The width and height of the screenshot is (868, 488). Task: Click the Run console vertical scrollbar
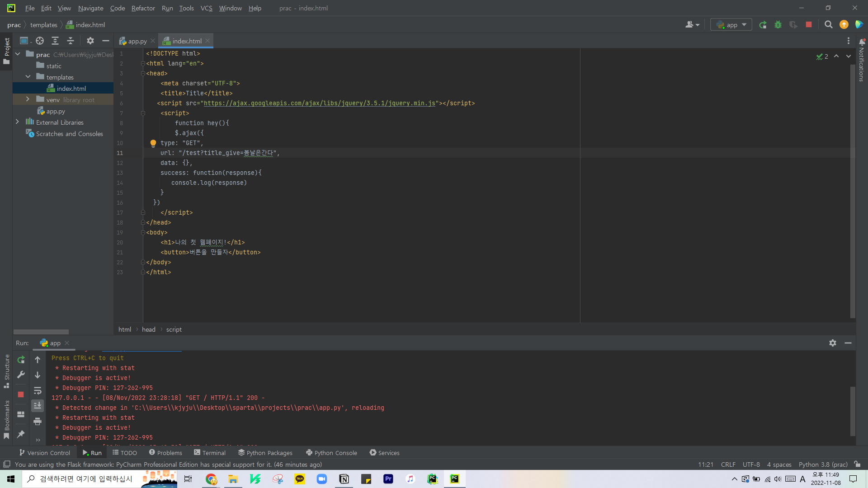[x=853, y=411]
